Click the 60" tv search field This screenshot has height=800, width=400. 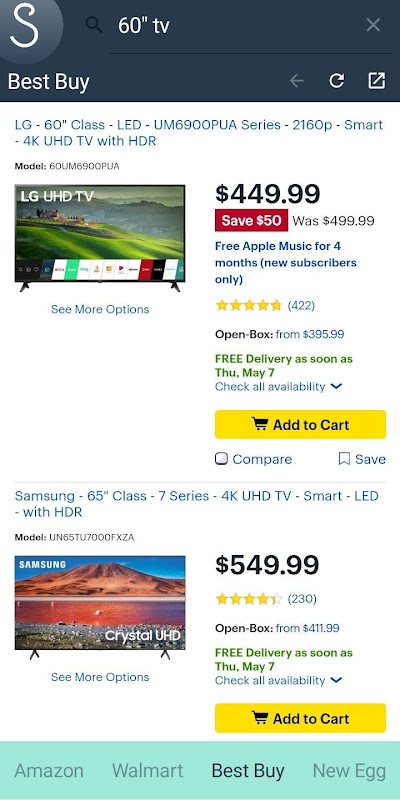240,26
